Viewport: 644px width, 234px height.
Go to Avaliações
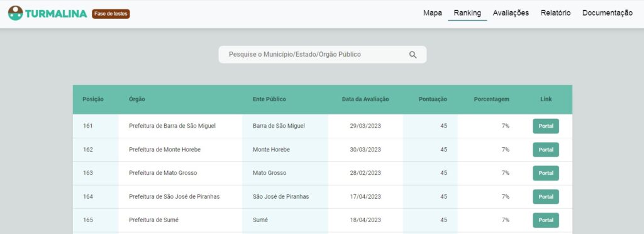[x=511, y=13]
